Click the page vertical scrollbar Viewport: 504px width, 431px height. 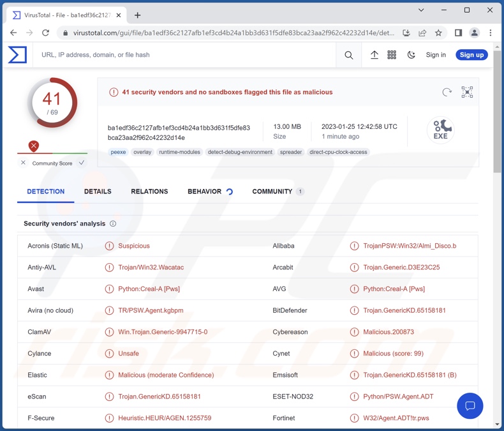pos(497,112)
